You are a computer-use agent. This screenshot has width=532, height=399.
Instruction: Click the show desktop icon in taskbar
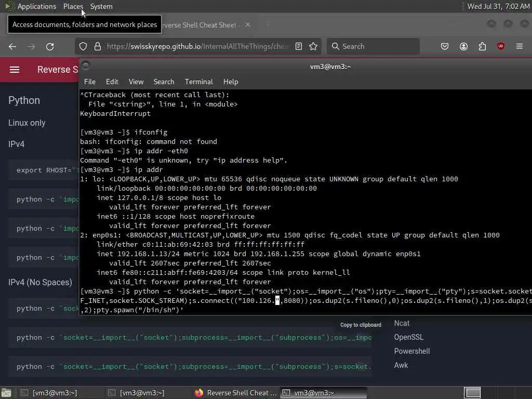coord(6,393)
